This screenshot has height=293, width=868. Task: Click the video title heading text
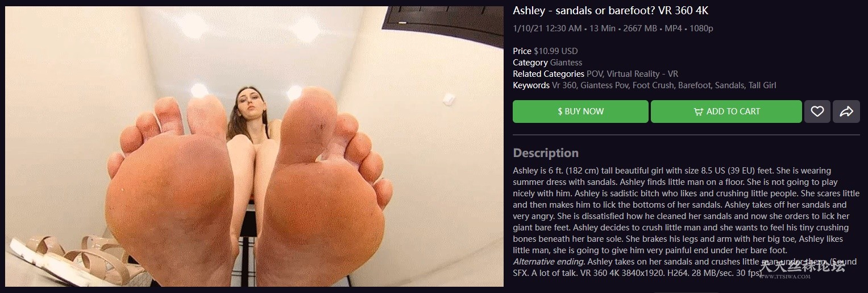(x=610, y=11)
